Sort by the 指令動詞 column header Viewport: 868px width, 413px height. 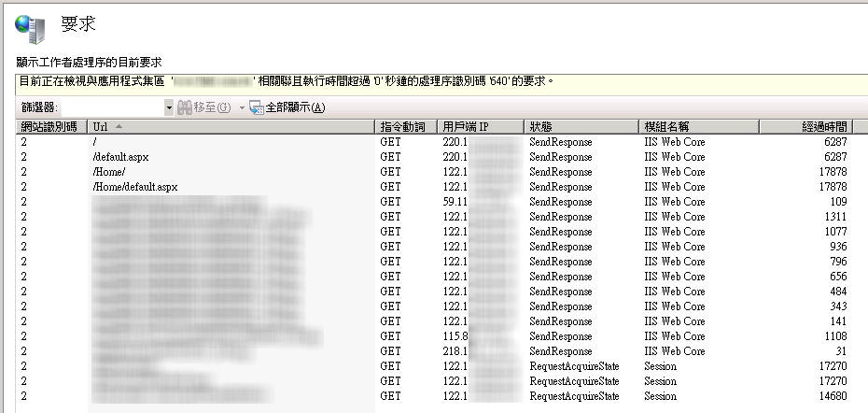(406, 127)
